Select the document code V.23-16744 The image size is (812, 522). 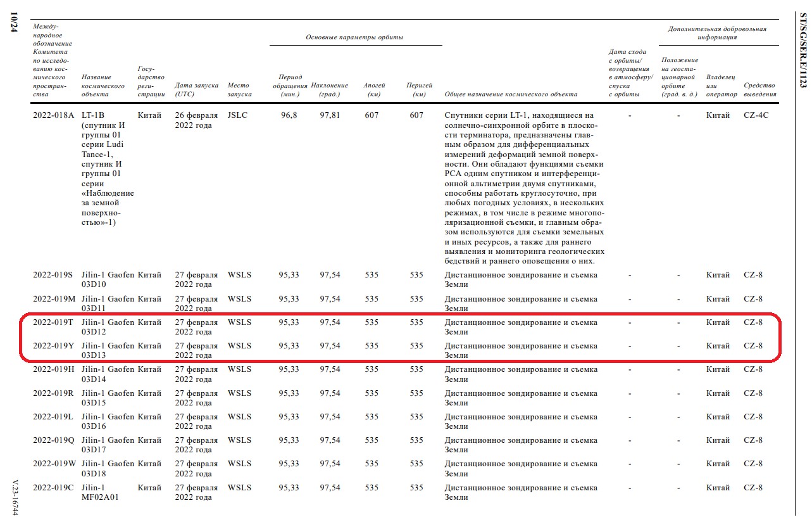pyautogui.click(x=14, y=496)
